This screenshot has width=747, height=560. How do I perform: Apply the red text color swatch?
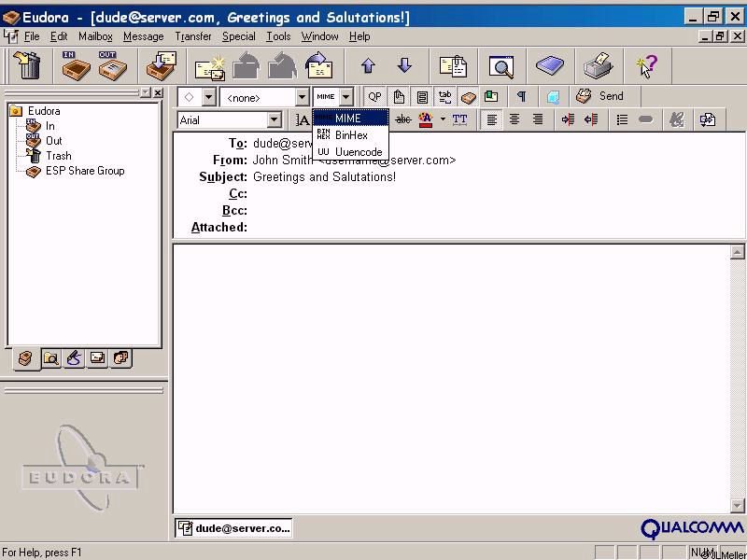coord(426,119)
